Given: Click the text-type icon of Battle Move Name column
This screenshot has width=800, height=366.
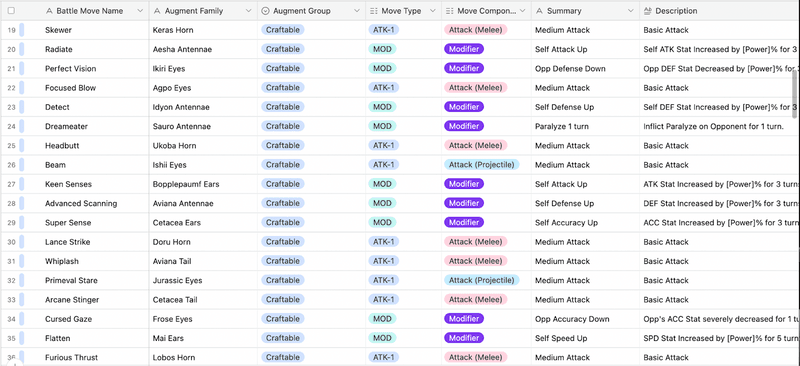Looking at the screenshot, I should click(49, 11).
